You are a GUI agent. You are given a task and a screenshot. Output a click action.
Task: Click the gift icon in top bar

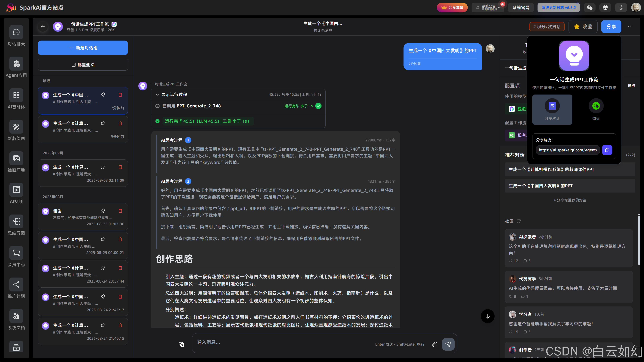point(605,8)
